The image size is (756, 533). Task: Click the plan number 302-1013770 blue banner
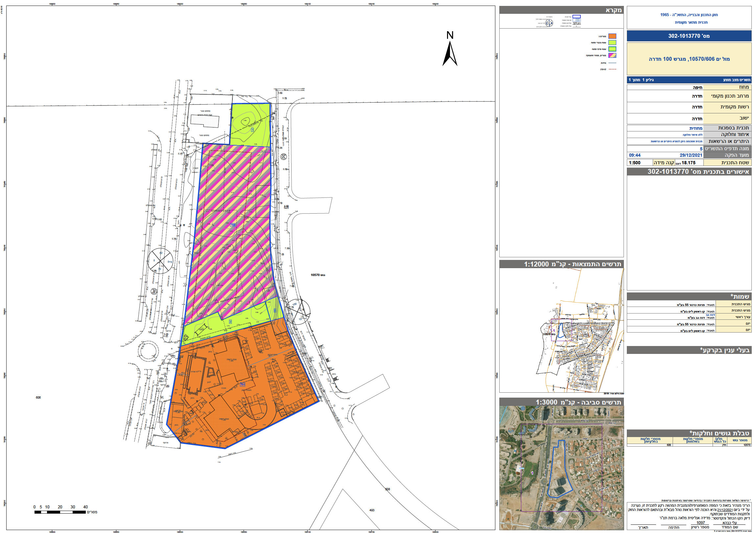[689, 36]
